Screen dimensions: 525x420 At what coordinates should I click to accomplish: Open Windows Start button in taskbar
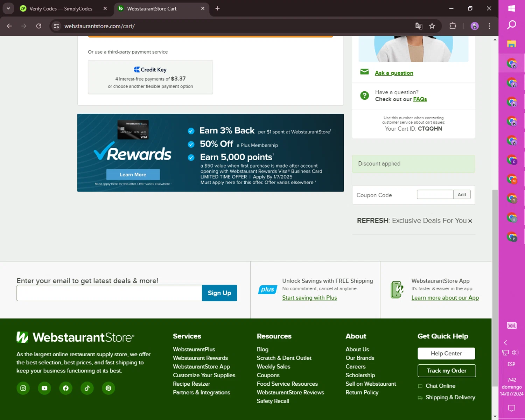[x=512, y=8]
